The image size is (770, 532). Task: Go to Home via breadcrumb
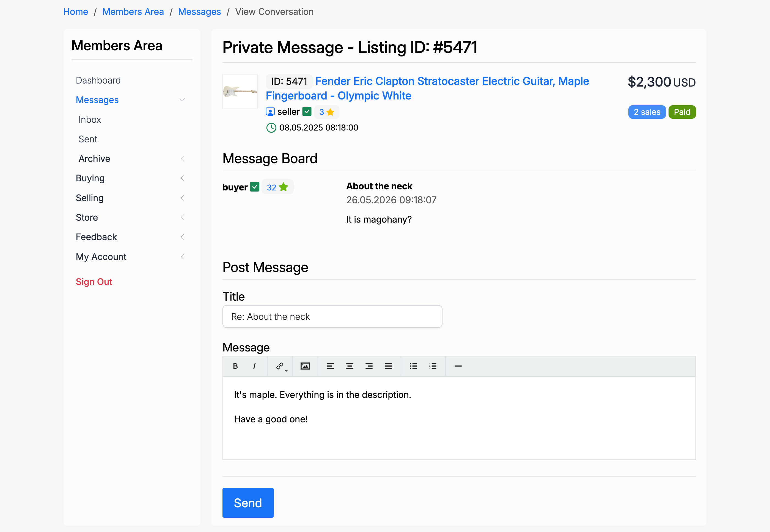coord(76,12)
